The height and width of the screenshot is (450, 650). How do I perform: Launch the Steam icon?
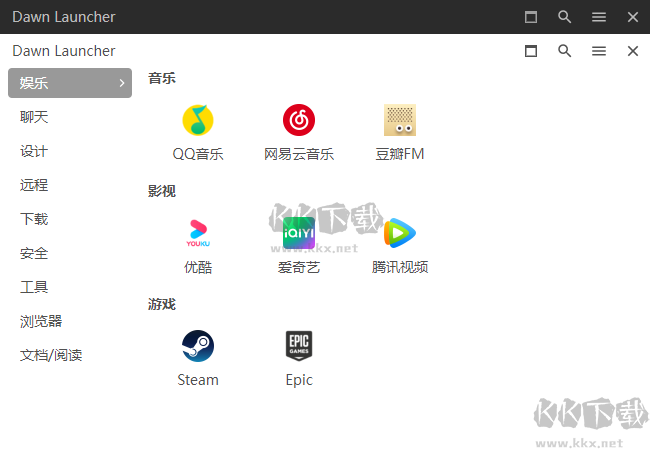pyautogui.click(x=198, y=346)
